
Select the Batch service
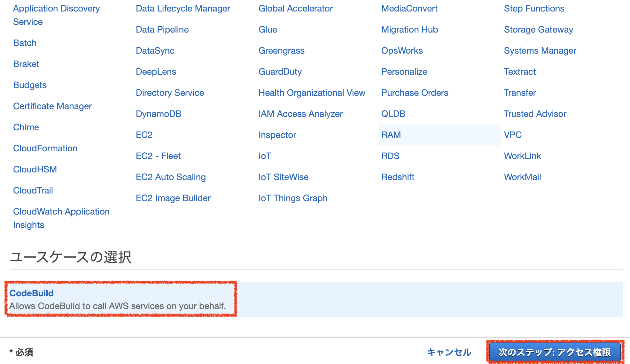pyautogui.click(x=25, y=43)
